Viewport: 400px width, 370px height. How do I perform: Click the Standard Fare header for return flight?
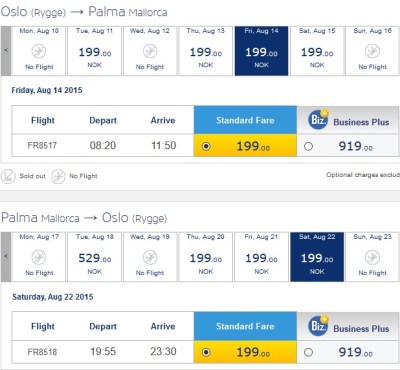click(245, 326)
